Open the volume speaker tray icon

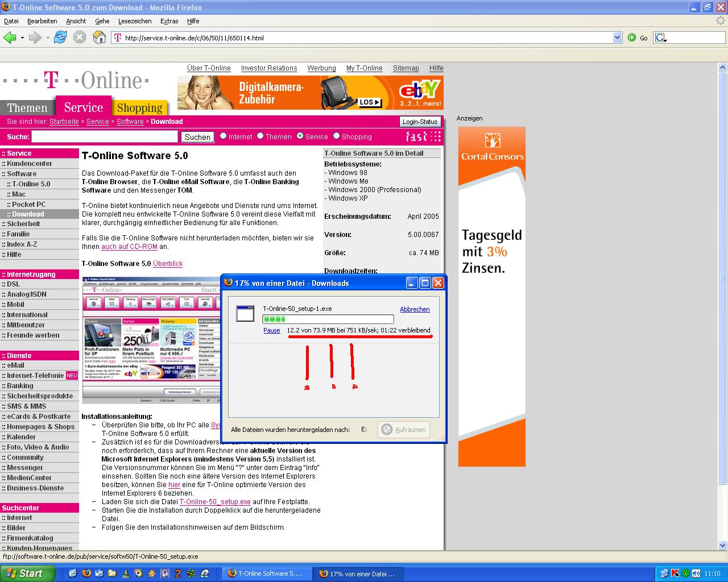(696, 573)
